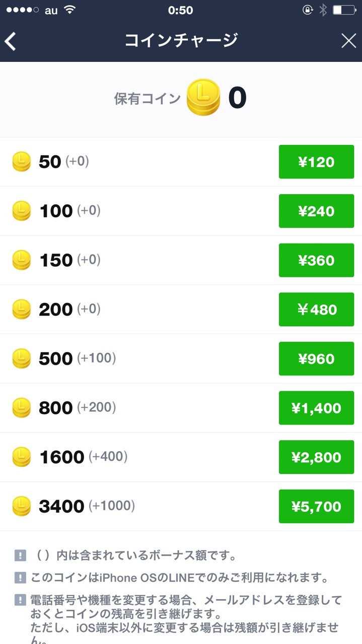
Task: Tap the orientation lock status icon
Action: 308,10
